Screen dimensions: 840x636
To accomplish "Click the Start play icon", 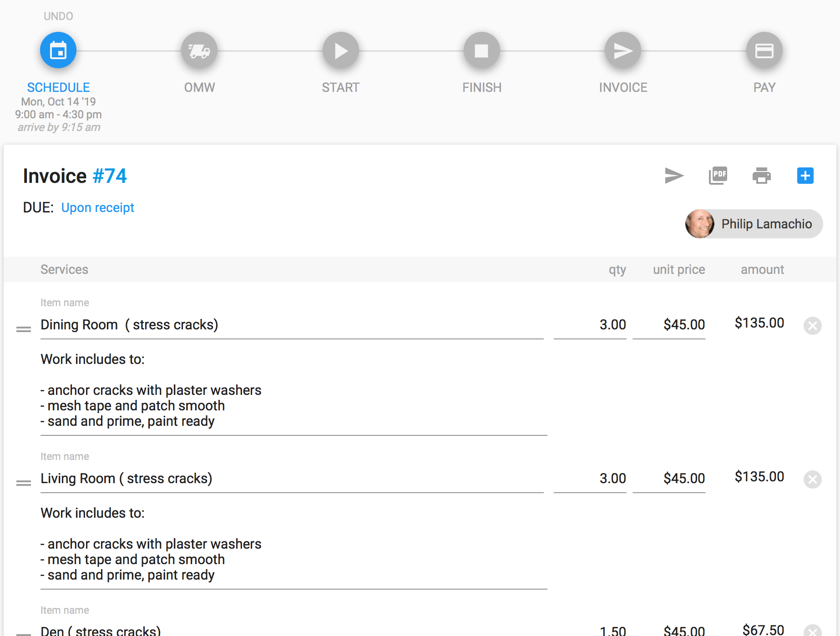I will [x=341, y=50].
